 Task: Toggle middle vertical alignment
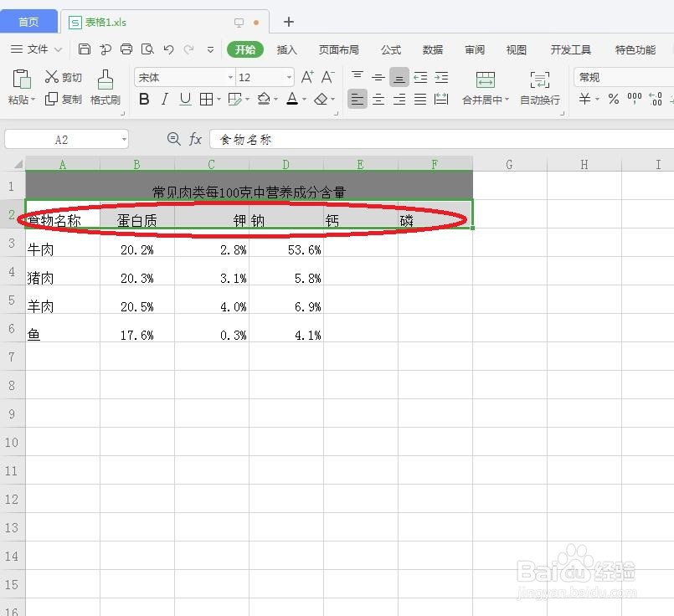(x=378, y=77)
